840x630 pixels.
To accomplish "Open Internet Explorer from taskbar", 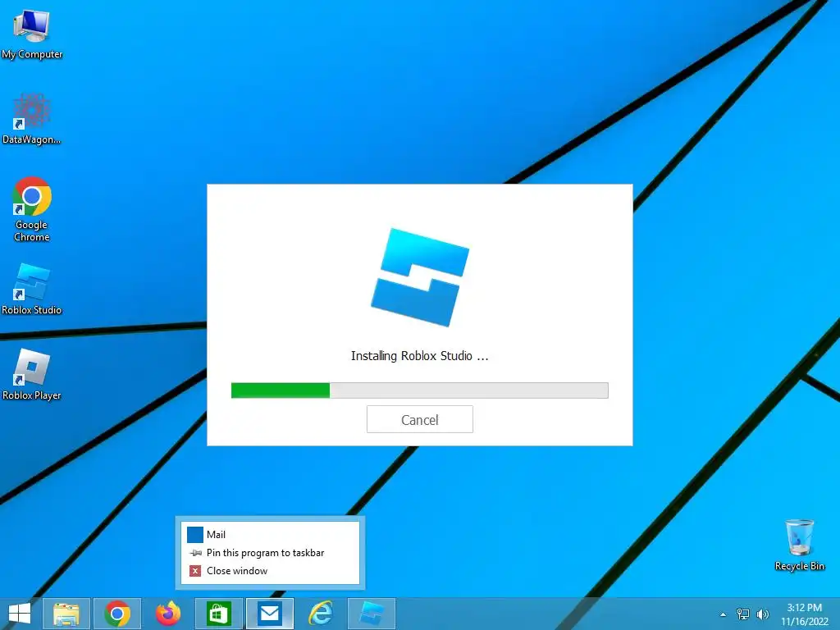I will (x=321, y=614).
